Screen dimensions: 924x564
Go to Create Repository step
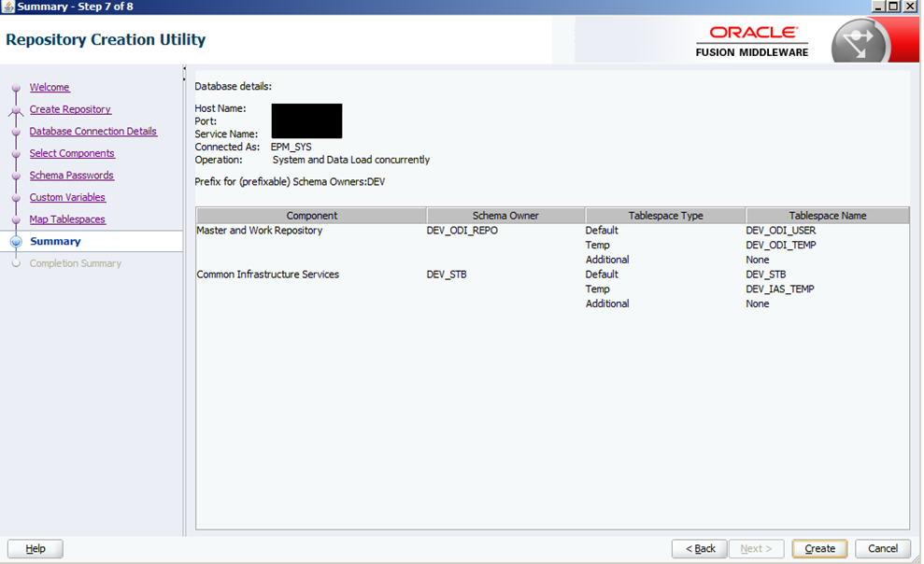pyautogui.click(x=70, y=109)
